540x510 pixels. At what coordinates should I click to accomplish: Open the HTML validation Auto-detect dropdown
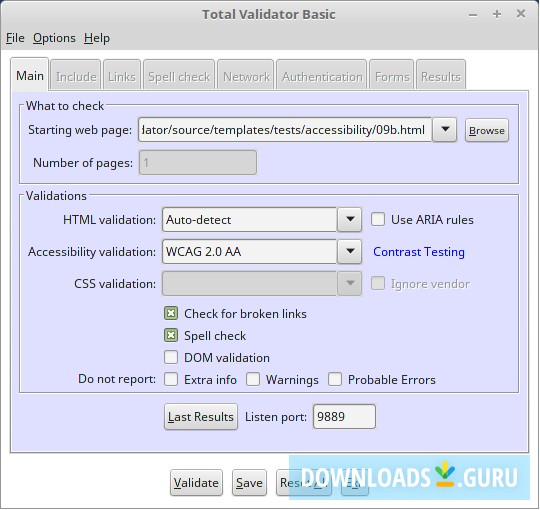(x=249, y=219)
